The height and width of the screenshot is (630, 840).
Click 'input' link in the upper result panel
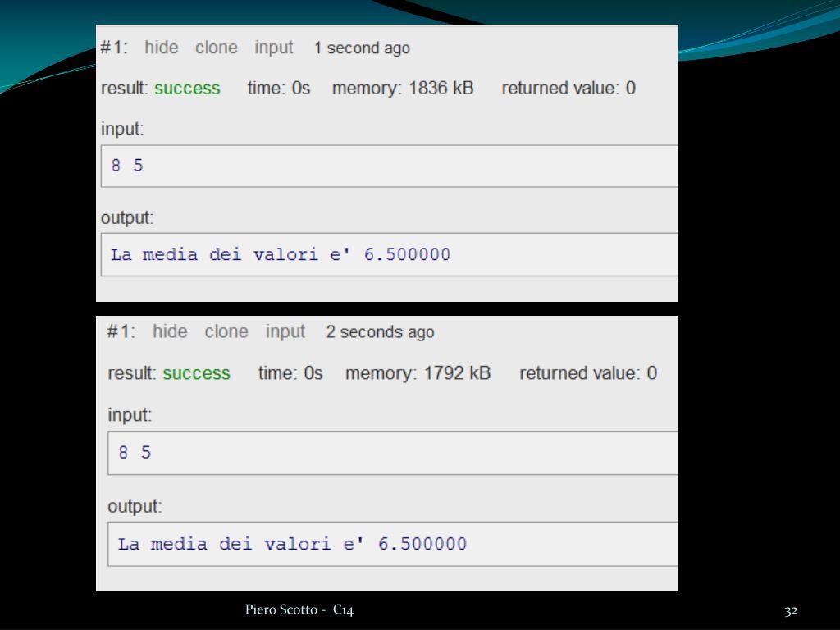click(x=274, y=48)
